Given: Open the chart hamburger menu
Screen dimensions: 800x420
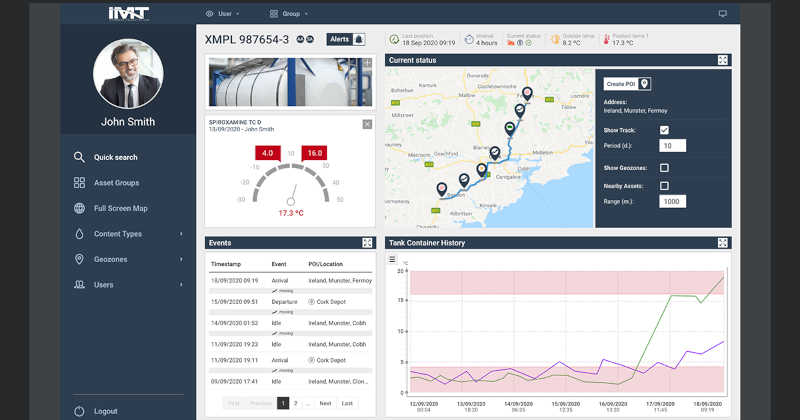Looking at the screenshot, I should pyautogui.click(x=392, y=260).
